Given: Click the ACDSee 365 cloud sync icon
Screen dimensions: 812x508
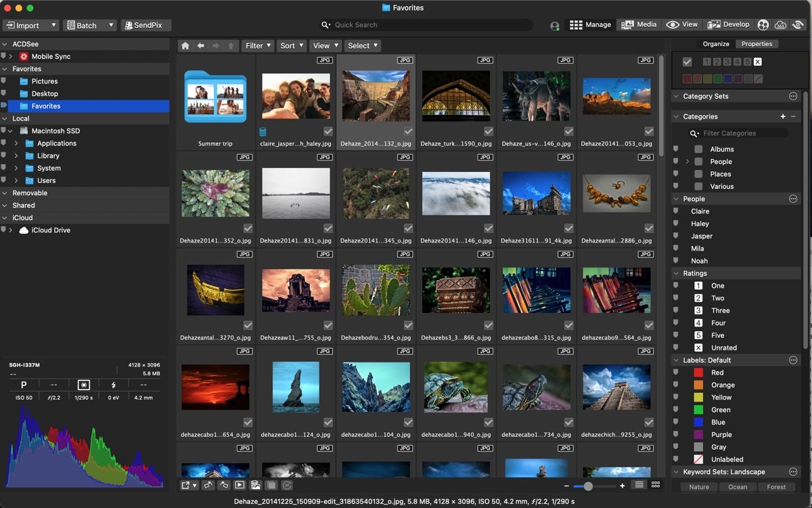Looking at the screenshot, I should (782, 24).
